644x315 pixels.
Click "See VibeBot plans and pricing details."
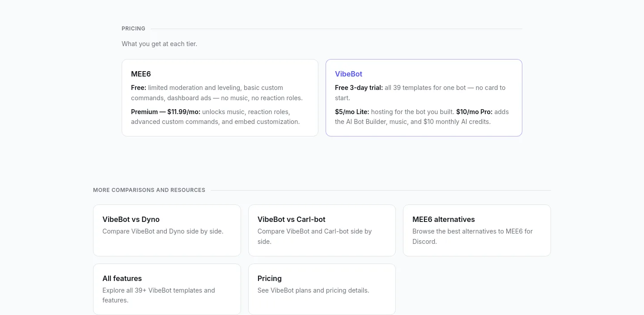coord(314,290)
